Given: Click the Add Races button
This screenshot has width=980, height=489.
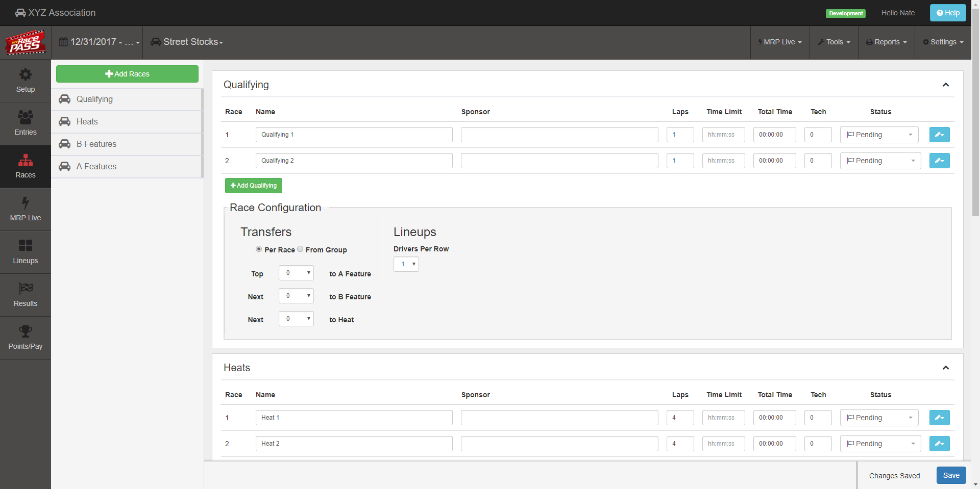Looking at the screenshot, I should tap(127, 74).
